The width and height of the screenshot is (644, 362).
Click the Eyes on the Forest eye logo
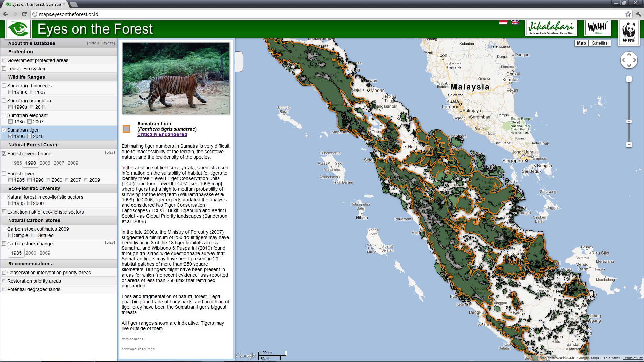click(18, 29)
